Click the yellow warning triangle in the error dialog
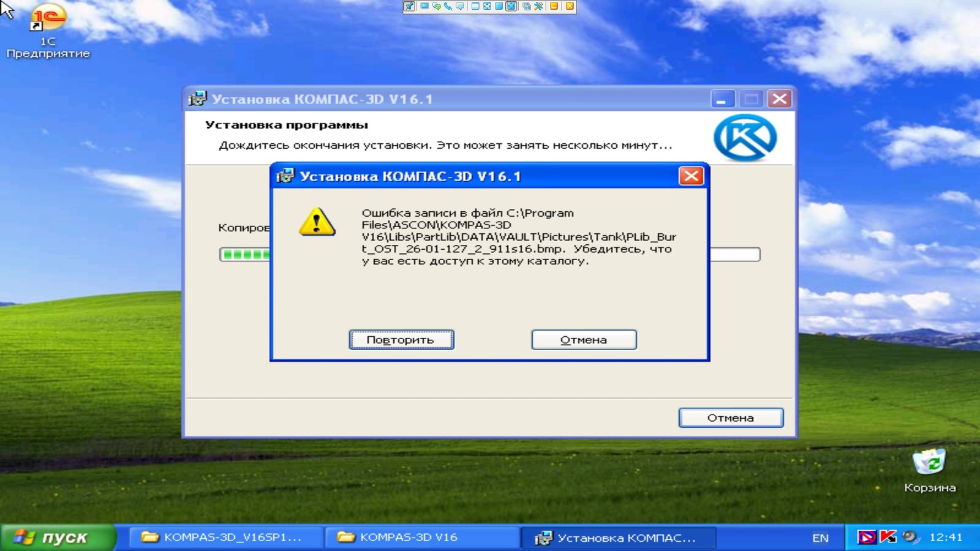 click(x=317, y=222)
